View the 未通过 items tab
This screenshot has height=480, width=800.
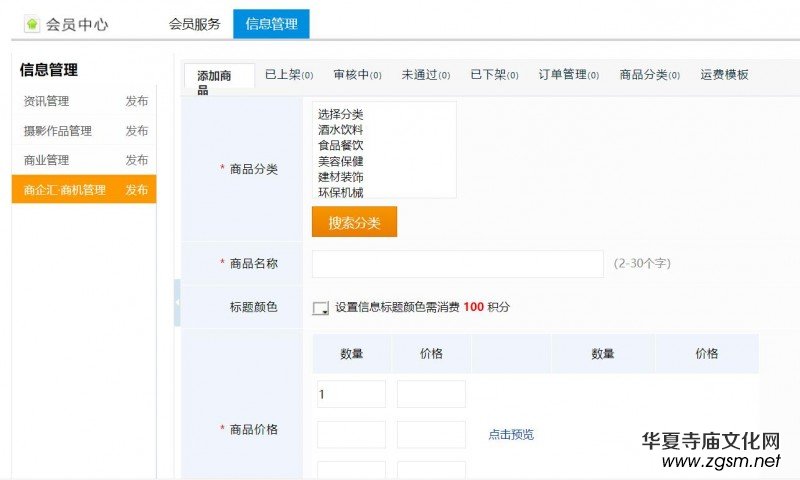coord(425,75)
